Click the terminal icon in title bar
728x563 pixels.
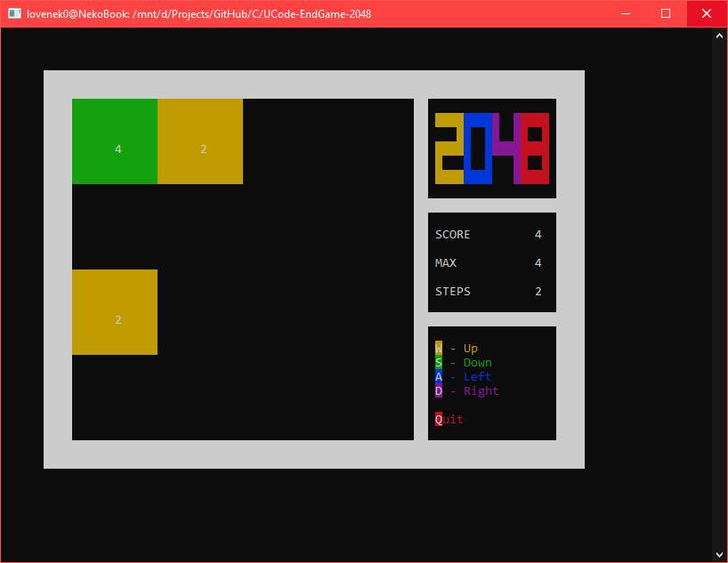pyautogui.click(x=15, y=13)
